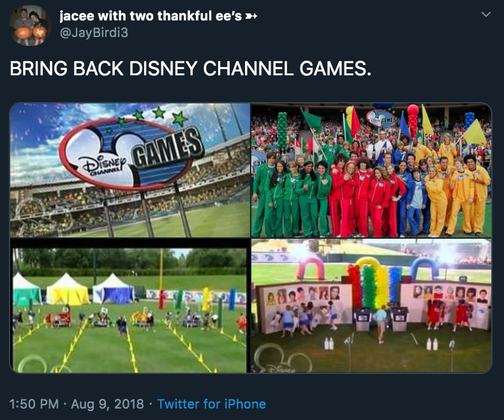The height and width of the screenshot is (420, 504).
Task: Click the arrow emoji after the display name
Action: tap(251, 16)
